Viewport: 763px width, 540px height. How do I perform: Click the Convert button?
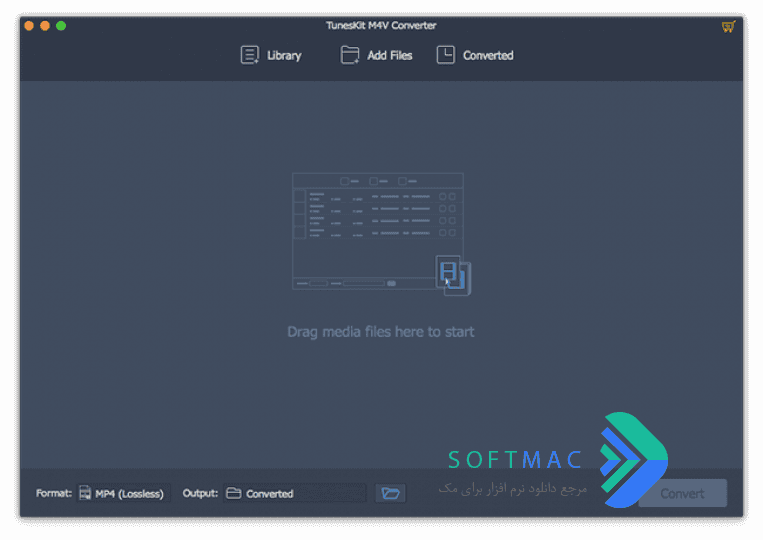pos(682,493)
